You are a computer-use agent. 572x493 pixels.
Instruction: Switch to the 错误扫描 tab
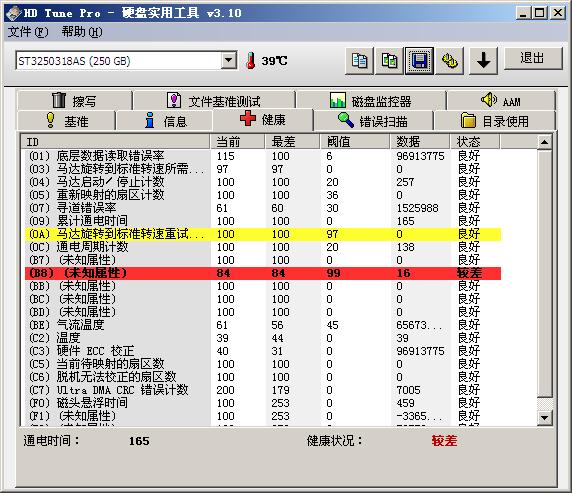point(373,121)
